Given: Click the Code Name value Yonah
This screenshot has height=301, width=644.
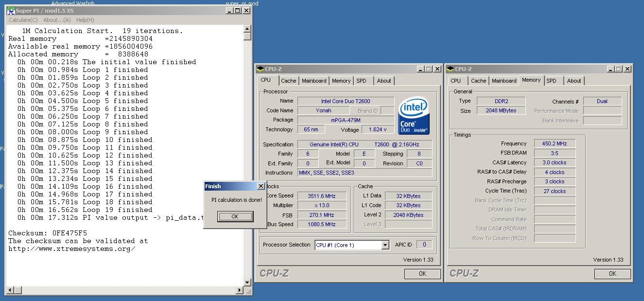Looking at the screenshot, I should tap(323, 110).
